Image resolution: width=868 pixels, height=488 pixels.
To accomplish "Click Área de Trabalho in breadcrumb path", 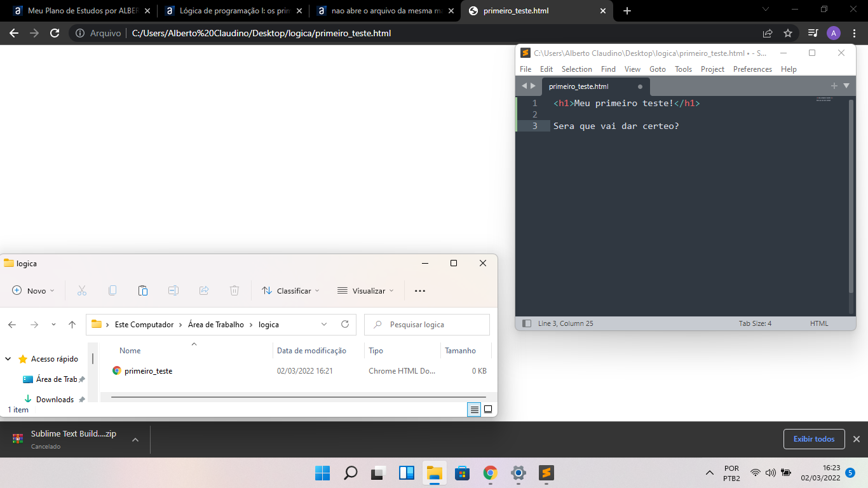I will tap(216, 324).
